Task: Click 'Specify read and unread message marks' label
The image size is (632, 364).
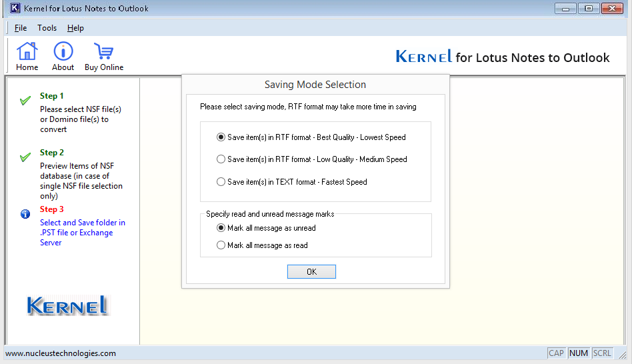Action: coord(270,214)
